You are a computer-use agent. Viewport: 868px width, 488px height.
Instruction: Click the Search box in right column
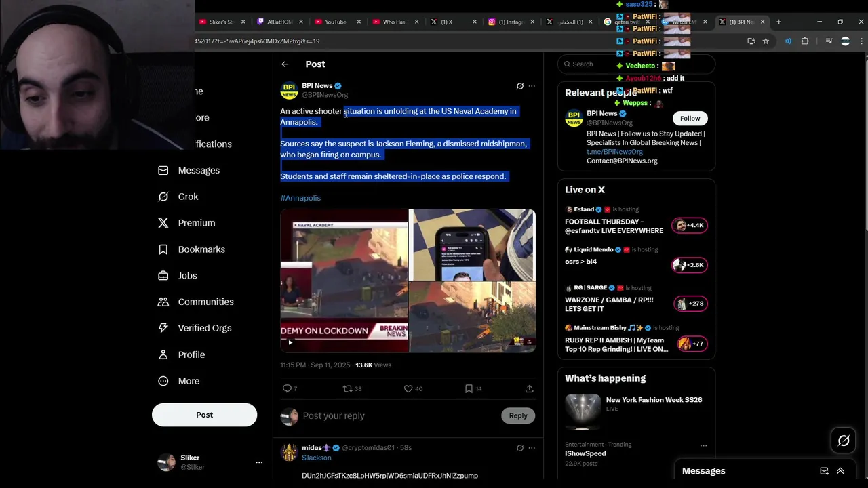click(636, 64)
